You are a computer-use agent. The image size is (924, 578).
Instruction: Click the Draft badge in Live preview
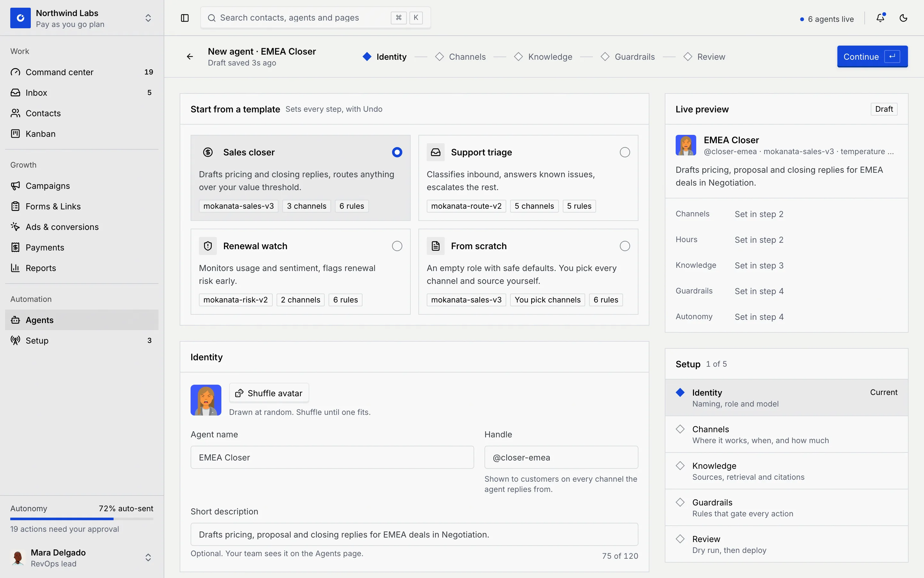[x=884, y=109]
